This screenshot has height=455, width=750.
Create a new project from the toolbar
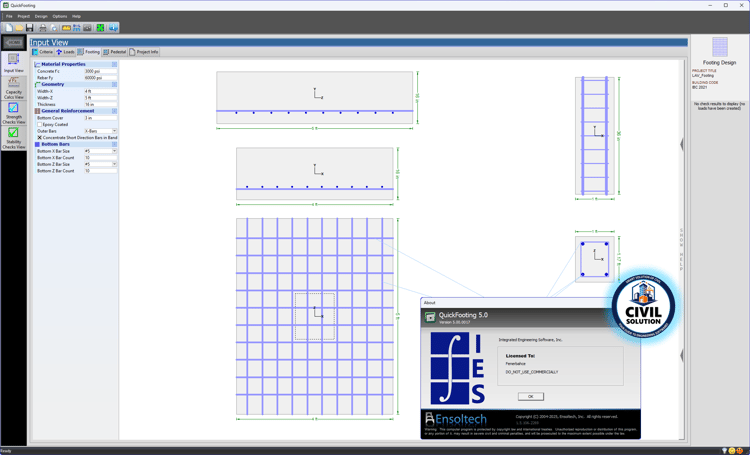tap(9, 28)
